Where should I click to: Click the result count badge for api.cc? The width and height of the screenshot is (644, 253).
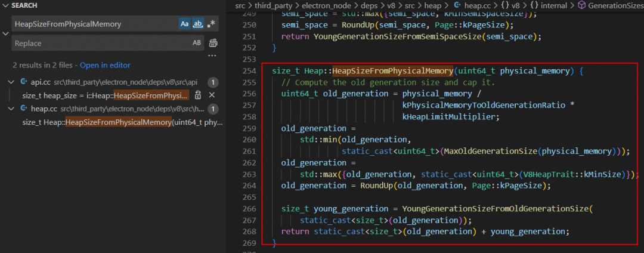pos(213,82)
